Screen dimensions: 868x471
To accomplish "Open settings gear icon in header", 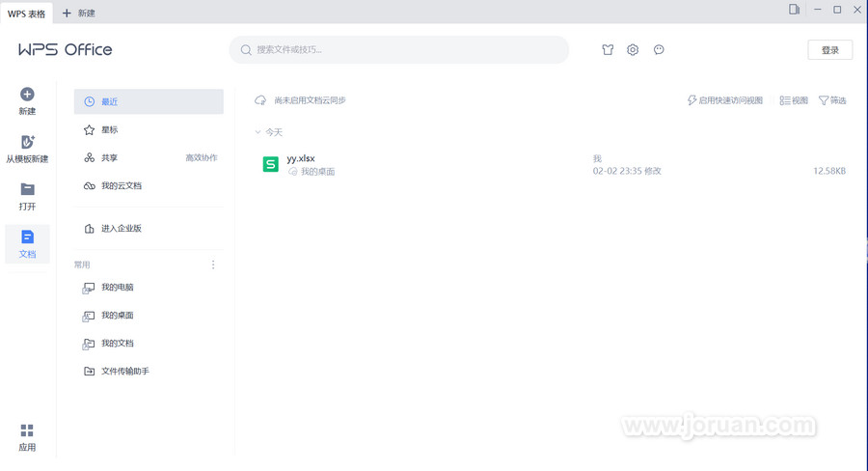I will [x=633, y=50].
